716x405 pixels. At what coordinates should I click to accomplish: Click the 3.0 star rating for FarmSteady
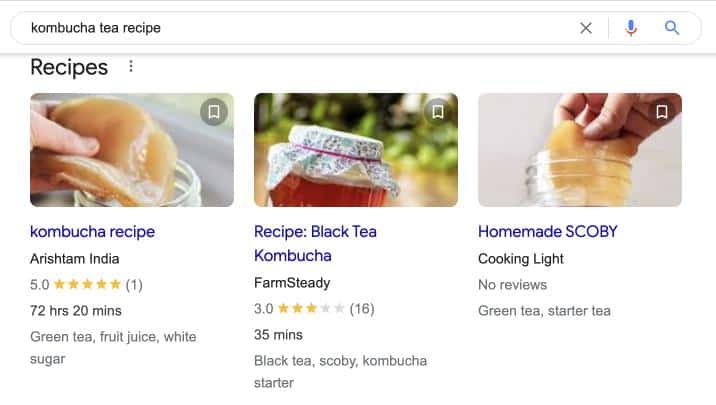tap(310, 308)
